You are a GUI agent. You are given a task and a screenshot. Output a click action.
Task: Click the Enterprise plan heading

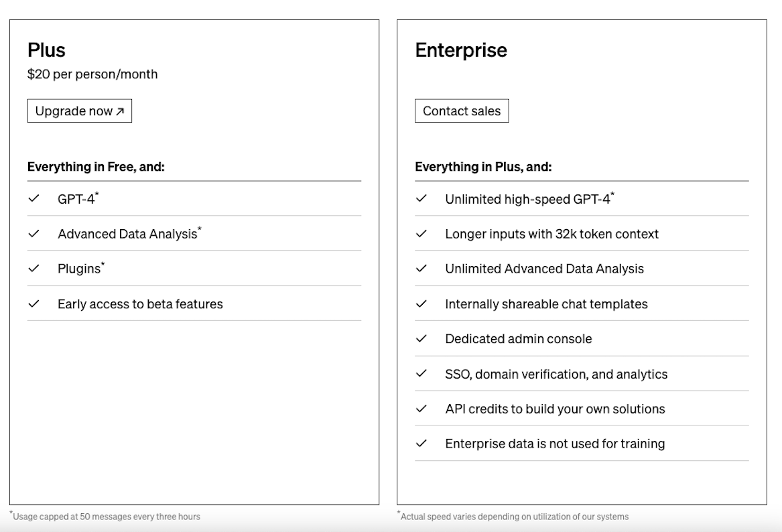[x=461, y=50]
